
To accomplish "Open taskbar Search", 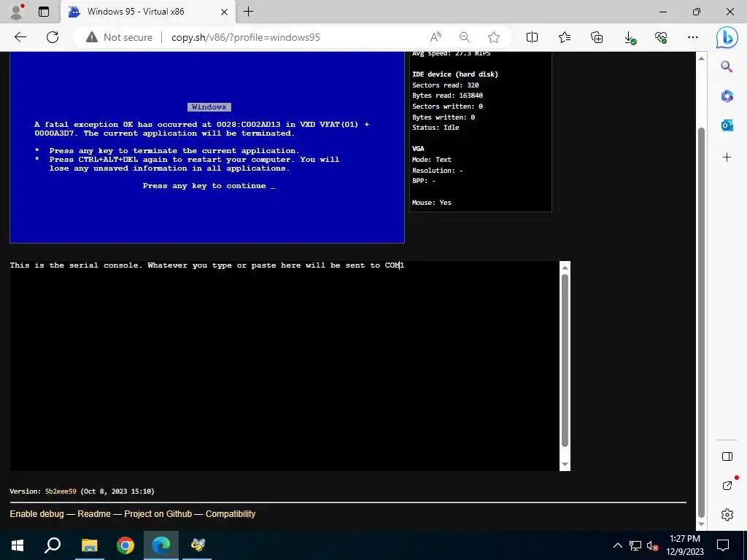I will coord(53,545).
